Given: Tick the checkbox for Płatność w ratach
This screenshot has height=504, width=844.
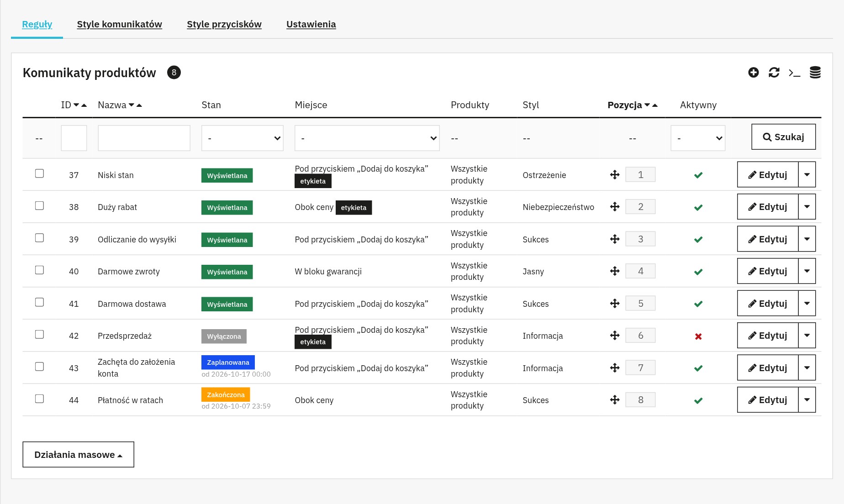Looking at the screenshot, I should 40,399.
